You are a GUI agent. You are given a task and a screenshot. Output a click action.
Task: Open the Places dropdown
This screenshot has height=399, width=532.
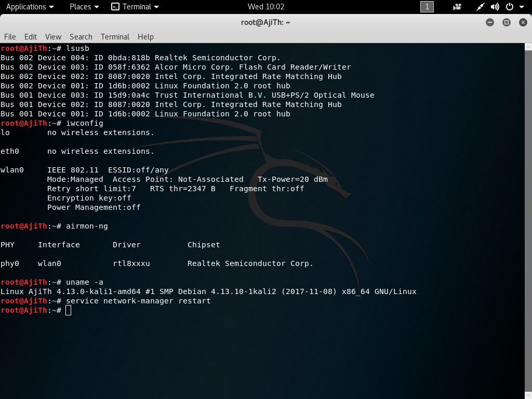point(84,7)
